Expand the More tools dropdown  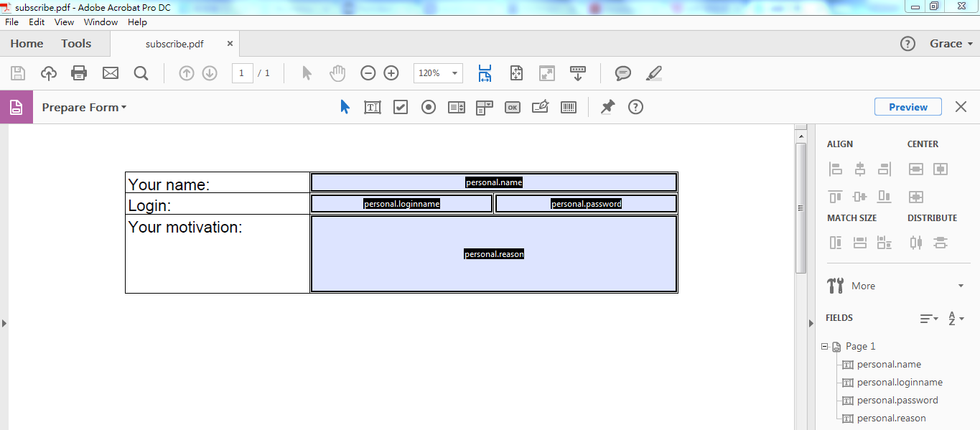pyautogui.click(x=961, y=286)
